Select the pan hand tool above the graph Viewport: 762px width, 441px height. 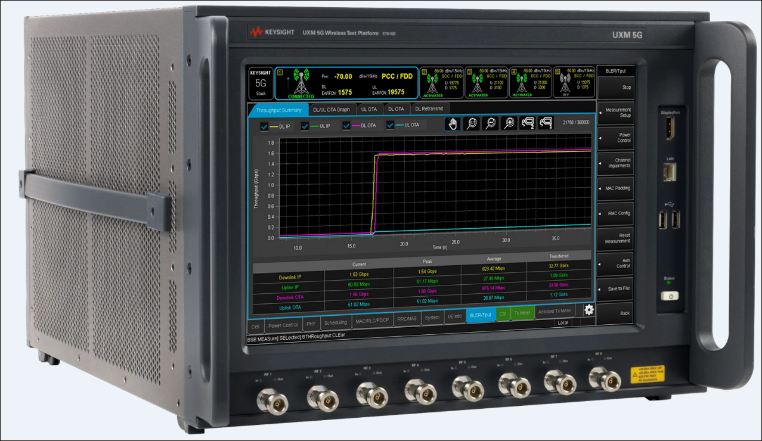coord(452,123)
